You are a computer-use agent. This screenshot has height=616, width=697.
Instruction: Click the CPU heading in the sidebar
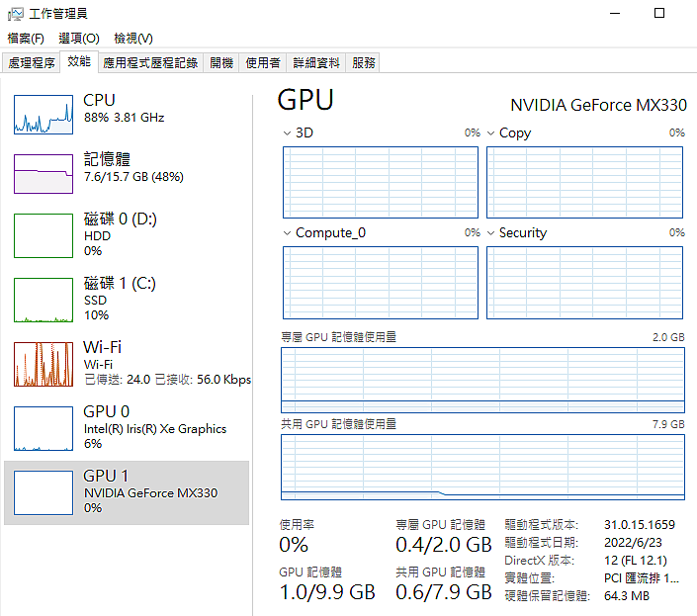99,101
